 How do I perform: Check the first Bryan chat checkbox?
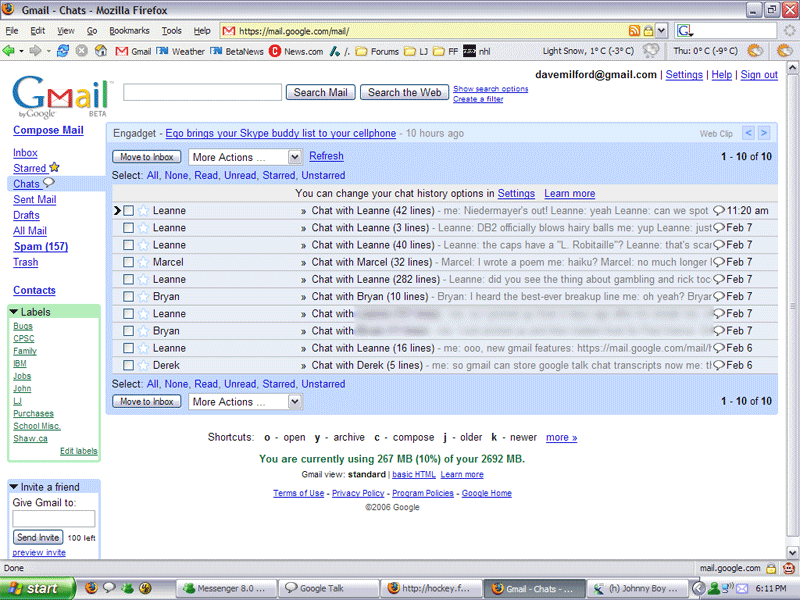pyautogui.click(x=128, y=297)
